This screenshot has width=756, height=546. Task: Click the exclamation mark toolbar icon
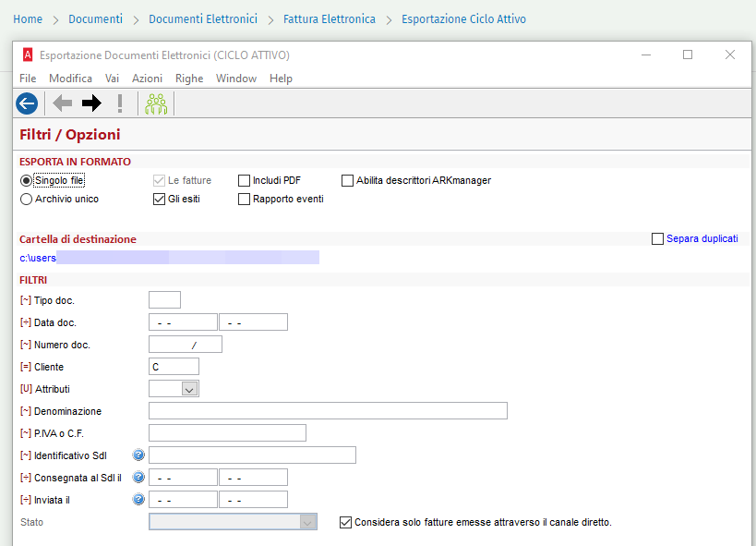pos(120,103)
